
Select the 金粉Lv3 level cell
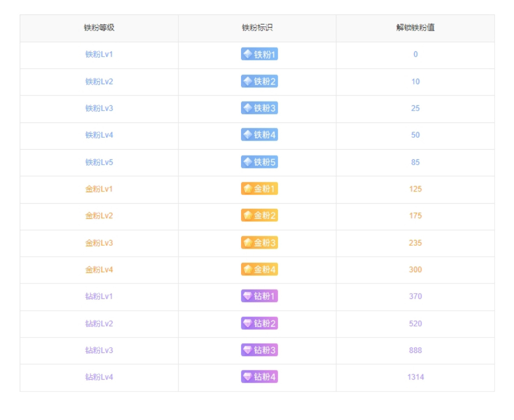point(99,243)
